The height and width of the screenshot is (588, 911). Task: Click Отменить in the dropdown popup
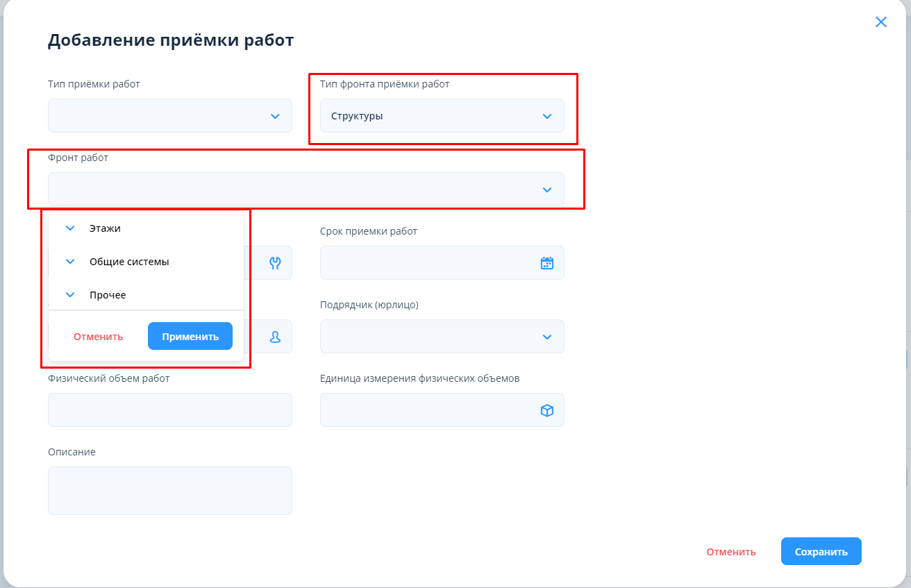pyautogui.click(x=98, y=337)
